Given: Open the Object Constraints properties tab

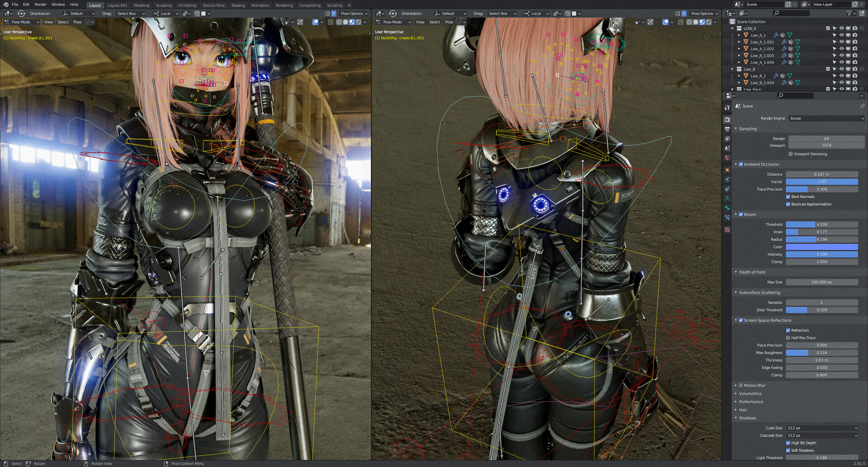Looking at the screenshot, I should 727,189.
